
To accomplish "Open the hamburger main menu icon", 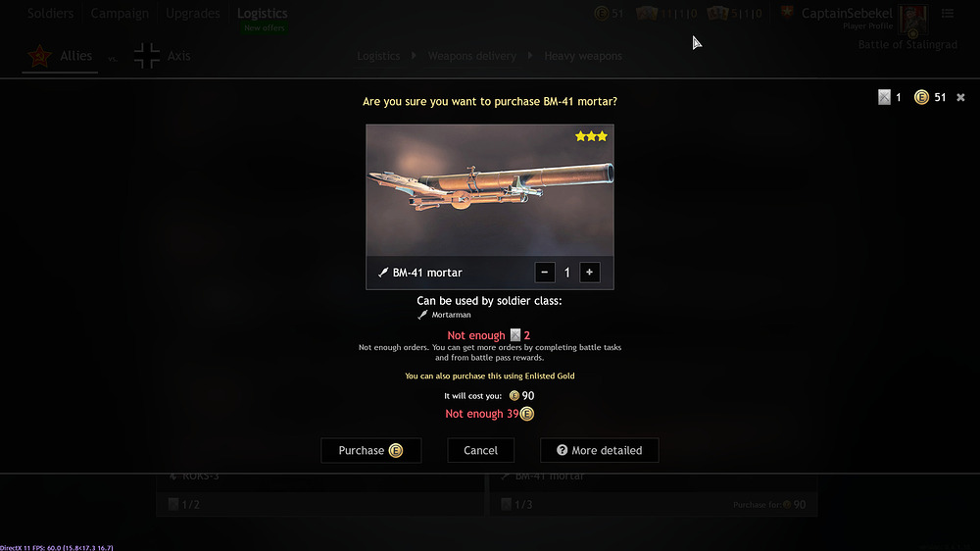I will pyautogui.click(x=948, y=13).
